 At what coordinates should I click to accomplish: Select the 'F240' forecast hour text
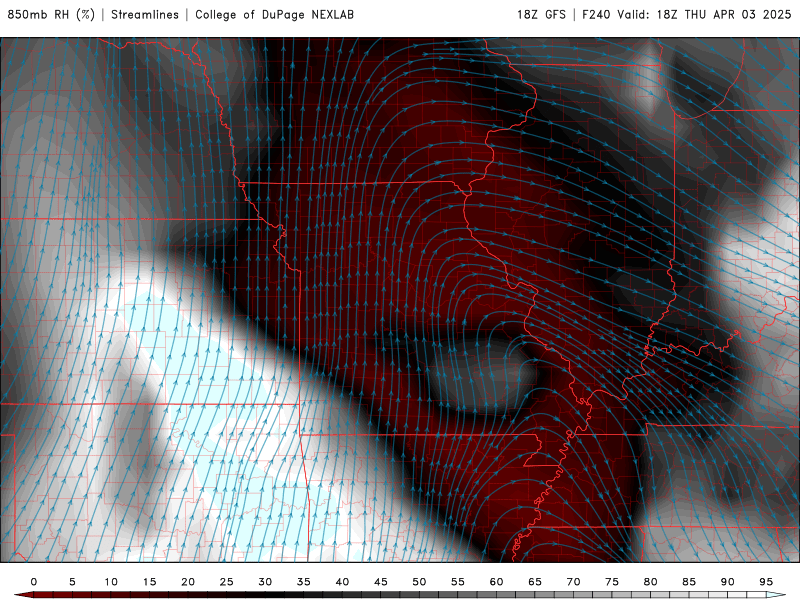pyautogui.click(x=596, y=15)
